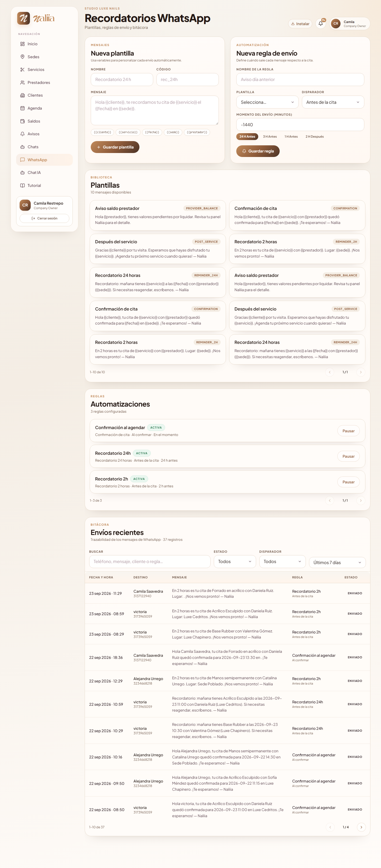Open the Plantilla Selecciona dropdown

[267, 102]
